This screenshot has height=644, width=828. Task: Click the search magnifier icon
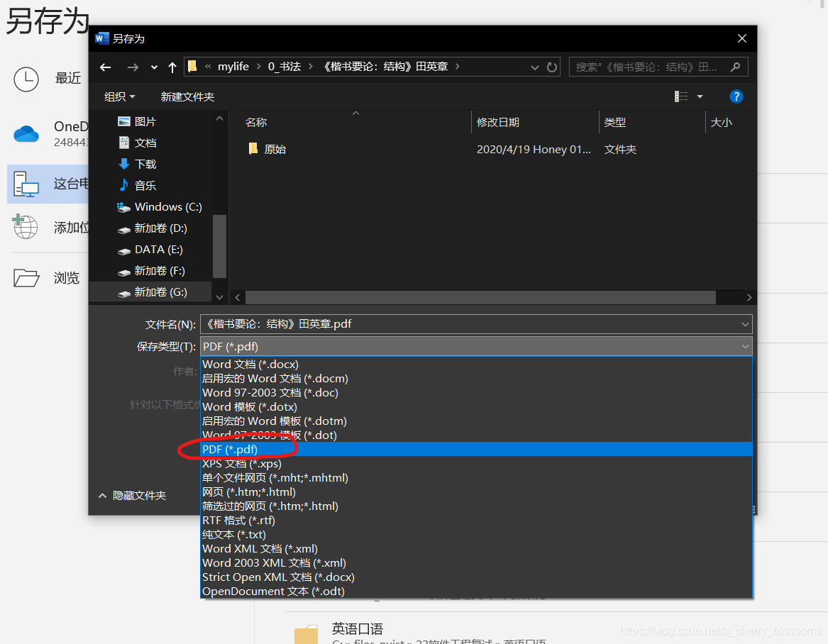click(x=735, y=67)
